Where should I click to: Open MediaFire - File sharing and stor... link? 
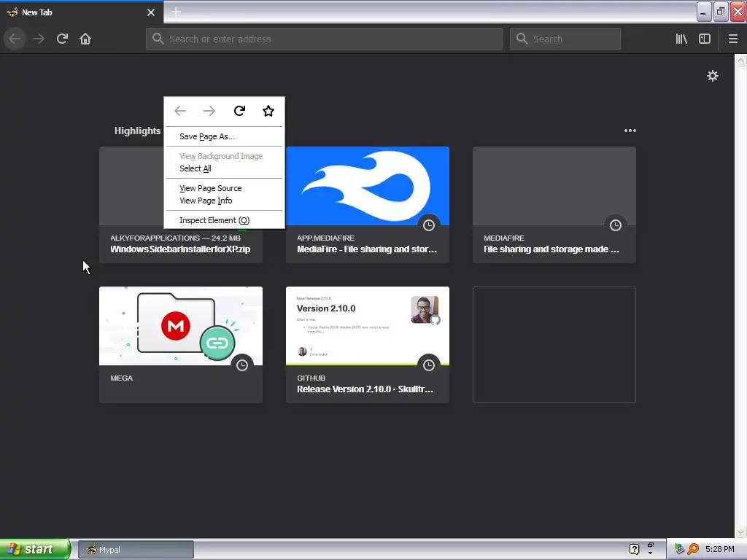click(367, 249)
